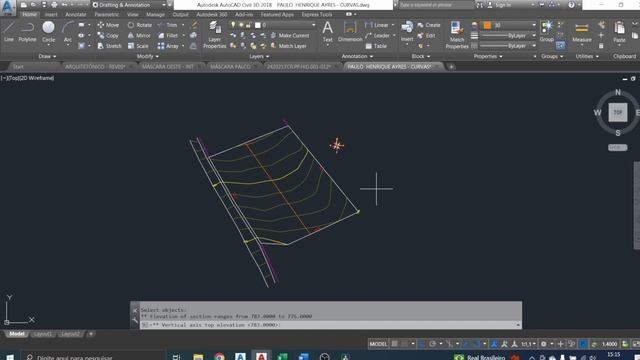Open the AutoCAD application menu
This screenshot has height=360, width=640.
pyautogui.click(x=8, y=7)
